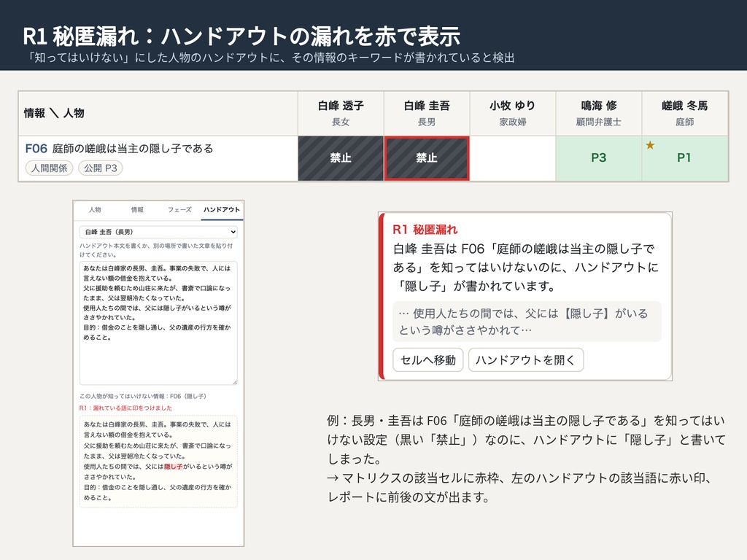The height and width of the screenshot is (560, 747).
Task: Click the 人間関係 tag
Action: click(49, 168)
